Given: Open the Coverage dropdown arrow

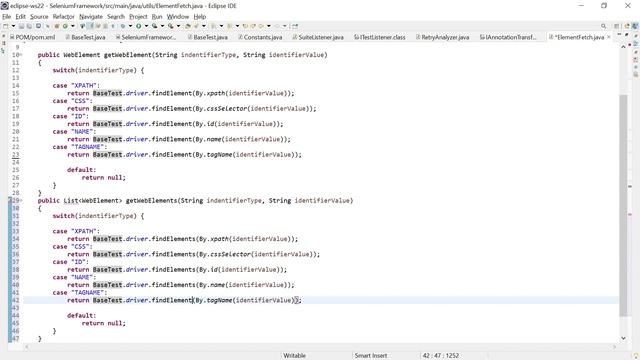Looking at the screenshot, I should (x=162, y=26).
